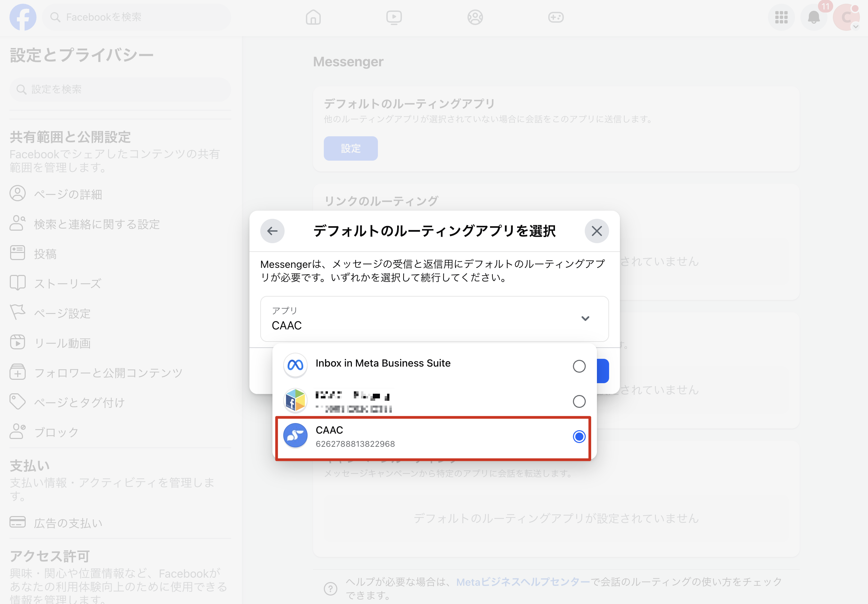Click the Facebook search field
This screenshot has width=868, height=604.
tap(137, 17)
